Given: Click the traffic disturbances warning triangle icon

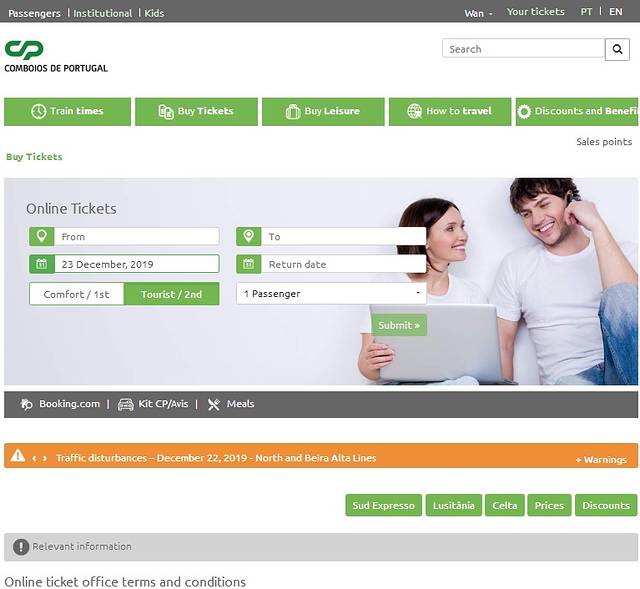Looking at the screenshot, I should (x=17, y=456).
